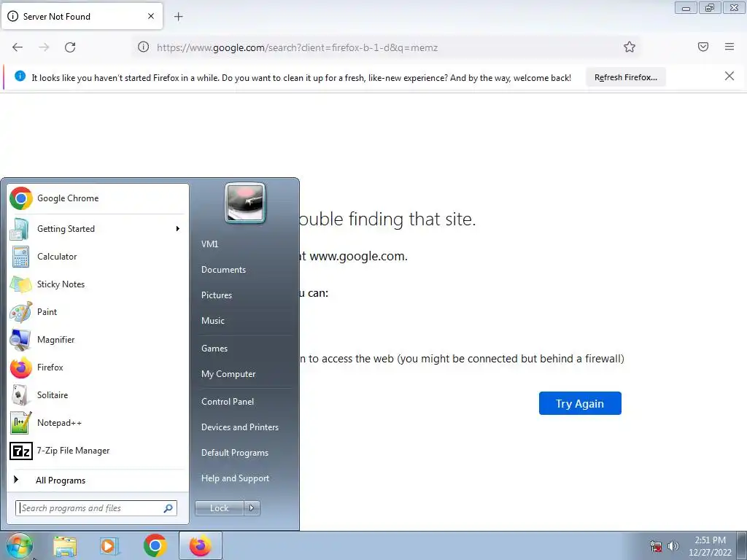This screenshot has width=747, height=560.
Task: Open the Magnifier tool
Action: point(98,340)
